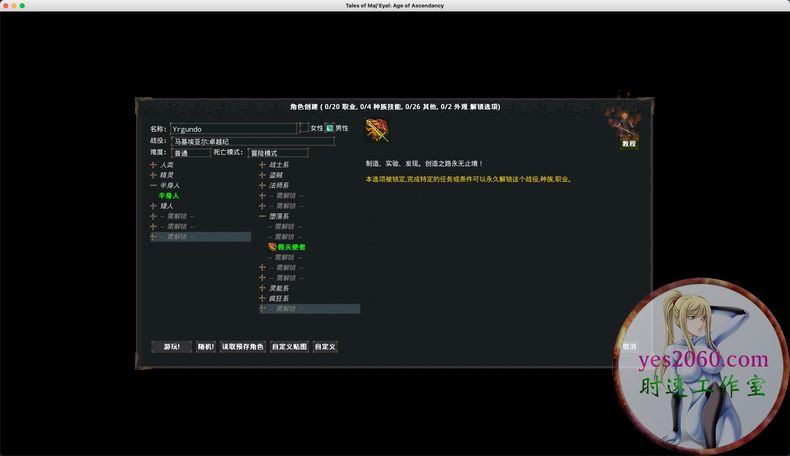The image size is (790, 456).
Task: Check the 女性 gender checkbox
Action: pyautogui.click(x=305, y=128)
